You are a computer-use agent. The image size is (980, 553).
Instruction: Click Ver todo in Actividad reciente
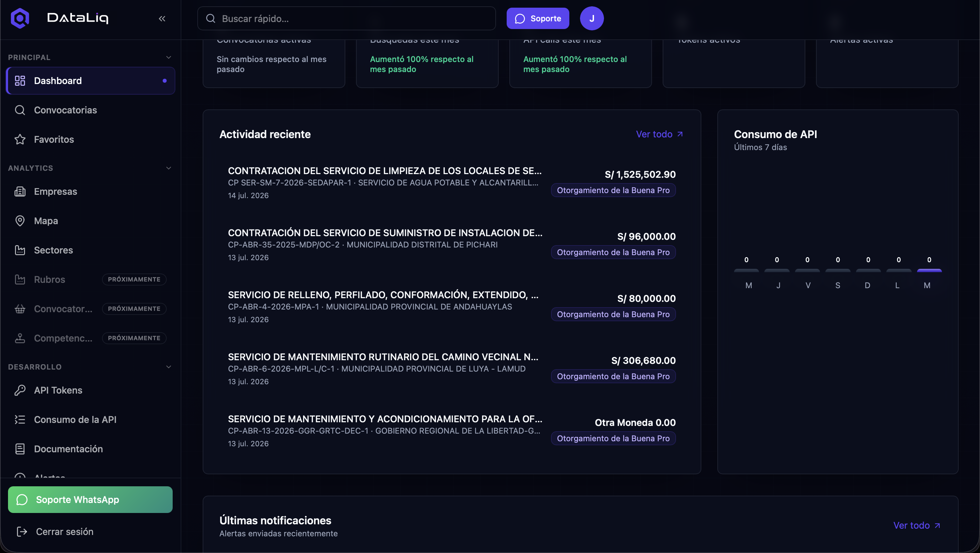pyautogui.click(x=659, y=134)
